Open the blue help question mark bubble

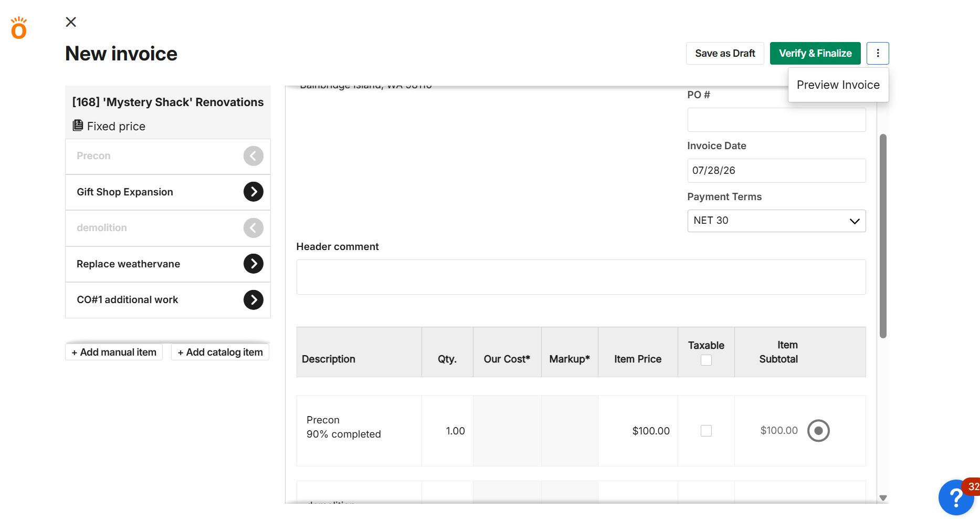(x=956, y=498)
